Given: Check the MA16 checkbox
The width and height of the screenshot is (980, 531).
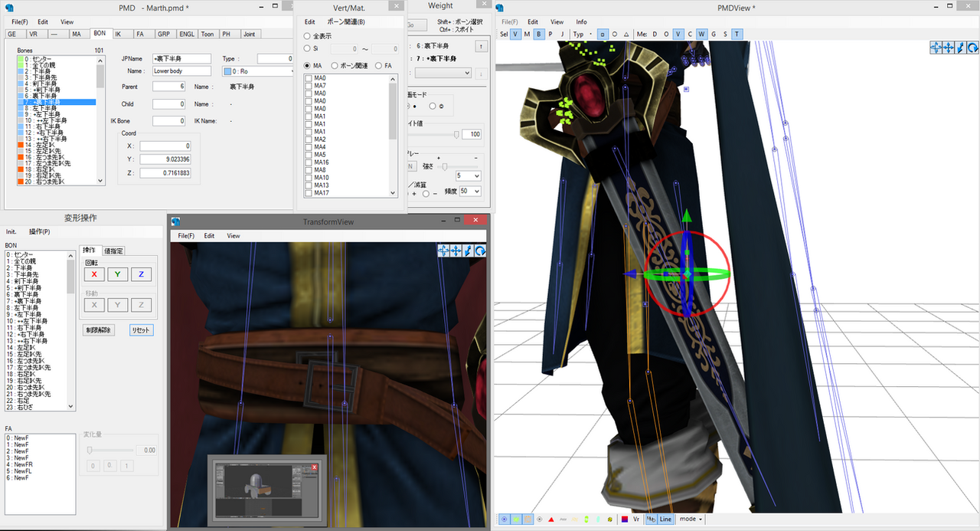Looking at the screenshot, I should click(309, 162).
